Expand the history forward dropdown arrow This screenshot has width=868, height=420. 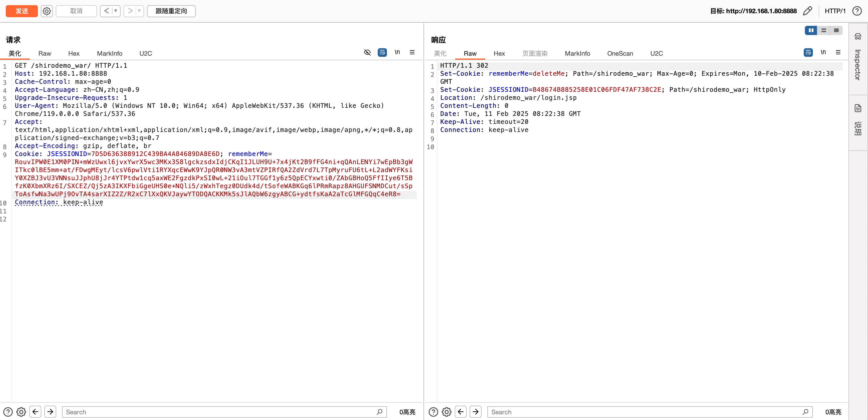coord(139,11)
